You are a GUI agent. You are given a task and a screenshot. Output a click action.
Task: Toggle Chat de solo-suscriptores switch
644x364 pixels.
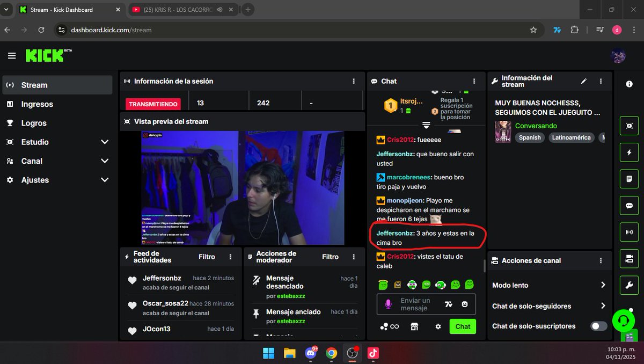(599, 326)
